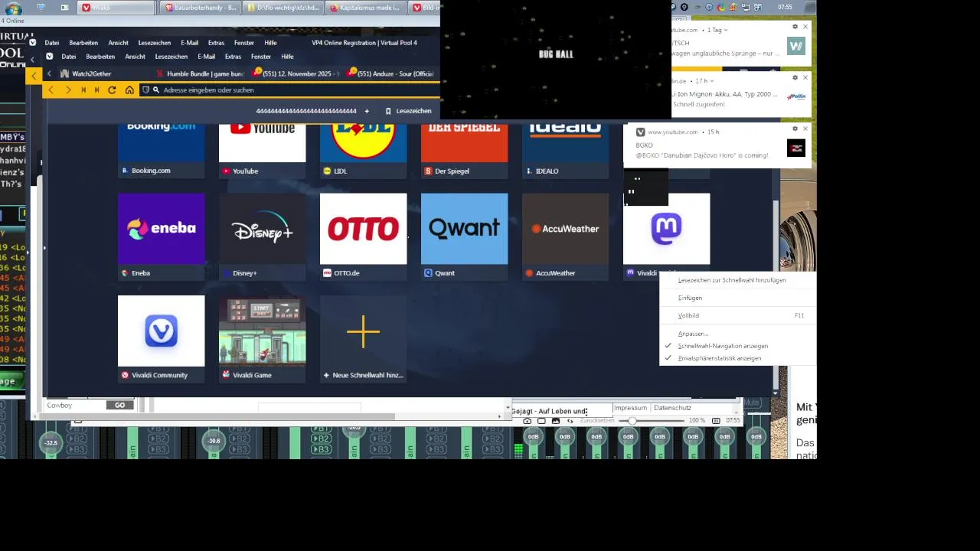Click the mixer knob showing -32.5

click(51, 442)
